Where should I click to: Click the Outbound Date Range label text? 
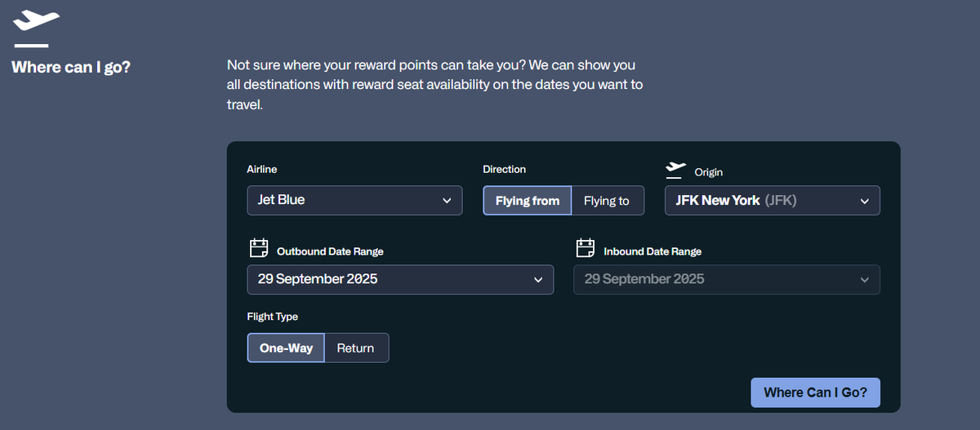coord(330,251)
